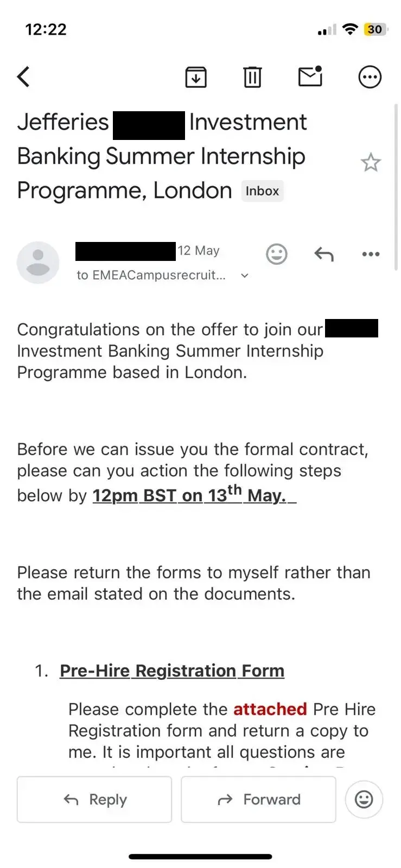Screen dimensions: 401x868
Task: Tap the Pre-Hire Registration Form heading
Action: (172, 671)
